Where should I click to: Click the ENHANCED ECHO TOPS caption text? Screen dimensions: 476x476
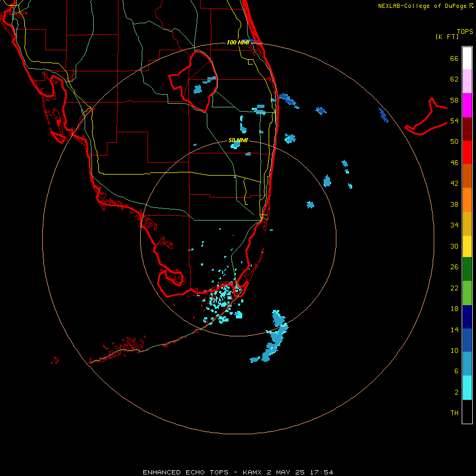click(186, 472)
